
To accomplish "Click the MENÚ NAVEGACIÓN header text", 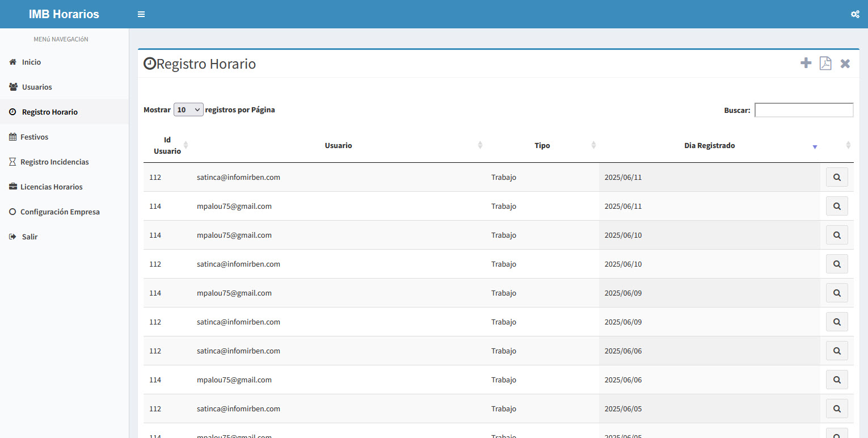I will tap(61, 39).
